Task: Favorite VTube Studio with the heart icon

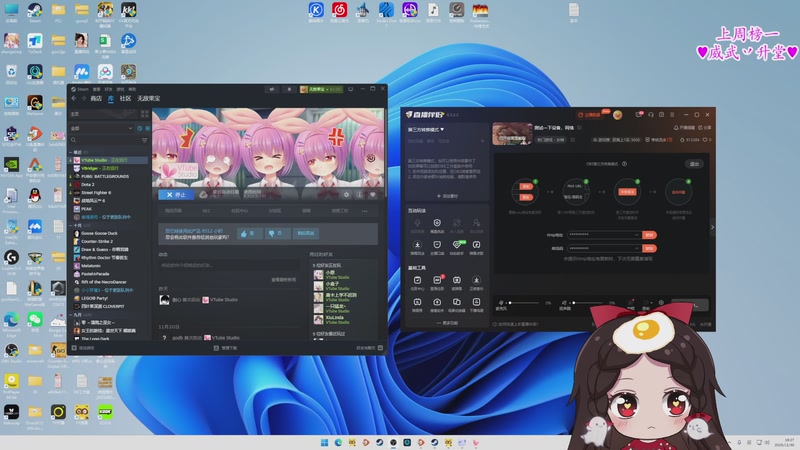Action: point(373,194)
